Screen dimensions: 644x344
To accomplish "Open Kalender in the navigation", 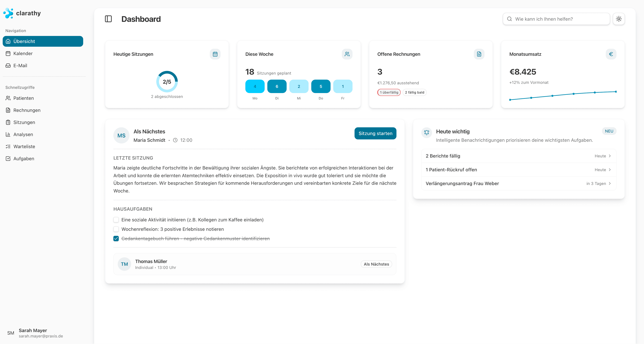I will (23, 53).
